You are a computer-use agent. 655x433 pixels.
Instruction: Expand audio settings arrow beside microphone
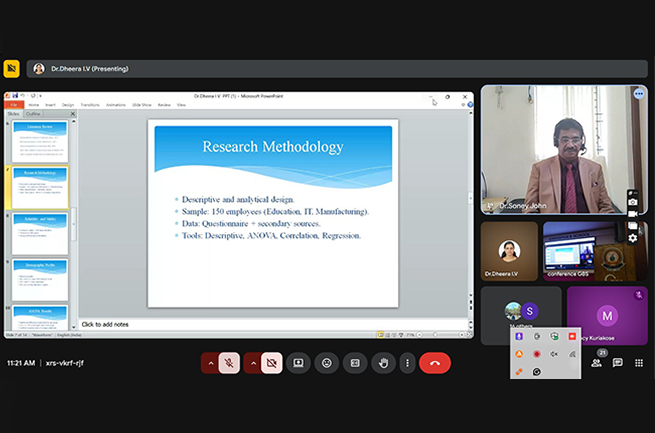click(210, 363)
